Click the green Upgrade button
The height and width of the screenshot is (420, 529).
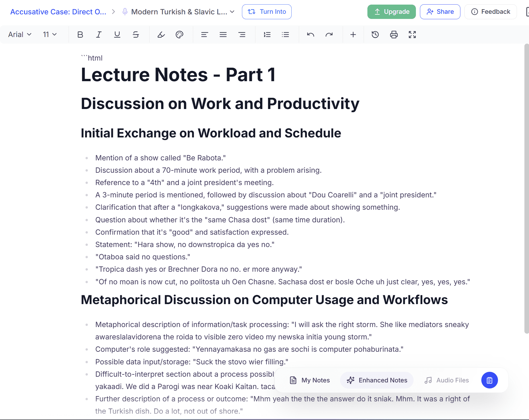pyautogui.click(x=391, y=12)
